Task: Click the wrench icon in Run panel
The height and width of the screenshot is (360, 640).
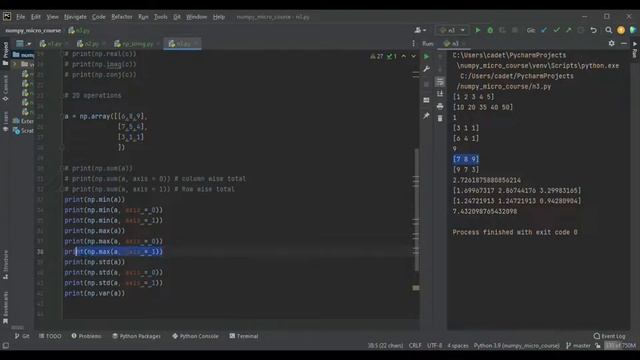Action: (427, 69)
